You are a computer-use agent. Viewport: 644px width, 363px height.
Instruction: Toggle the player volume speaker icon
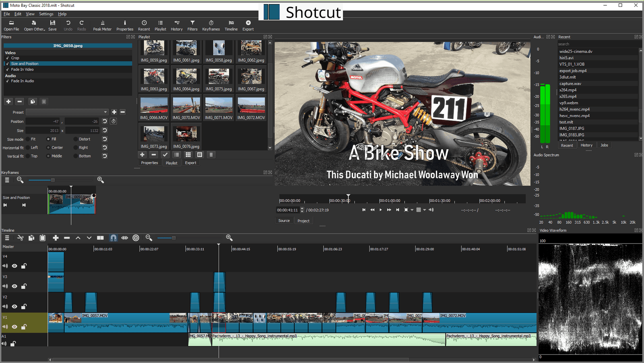pyautogui.click(x=431, y=210)
